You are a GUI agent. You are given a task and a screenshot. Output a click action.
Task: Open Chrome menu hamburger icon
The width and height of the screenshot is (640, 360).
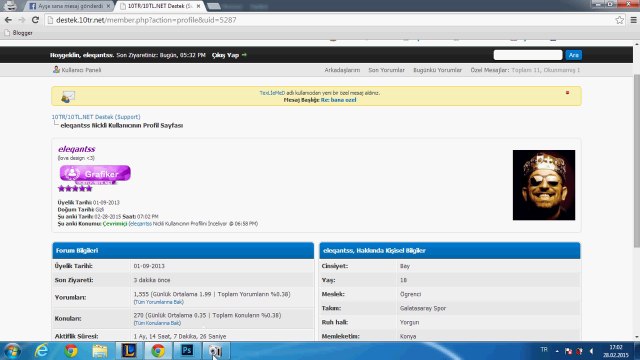tap(633, 20)
